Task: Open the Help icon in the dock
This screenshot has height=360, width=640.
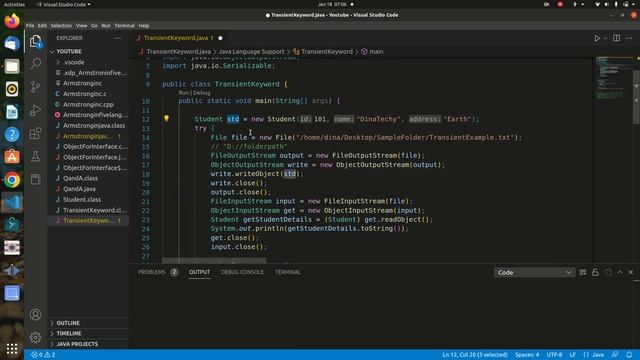Action: click(x=12, y=134)
